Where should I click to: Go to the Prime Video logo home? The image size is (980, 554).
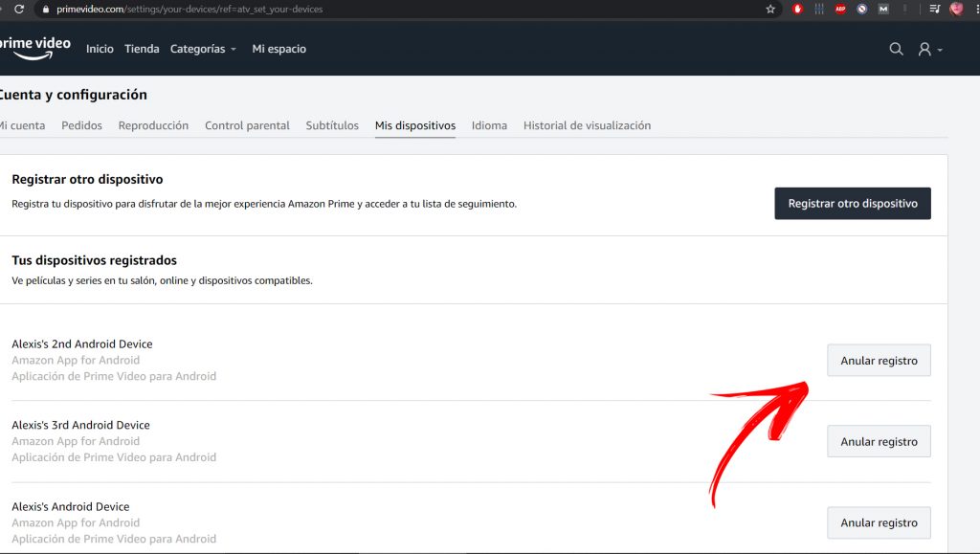click(x=35, y=48)
